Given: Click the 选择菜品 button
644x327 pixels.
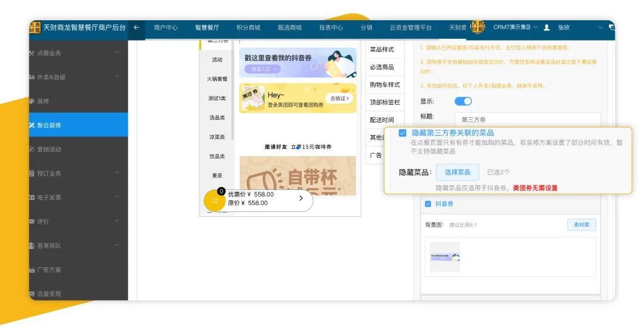Looking at the screenshot, I should [x=457, y=172].
